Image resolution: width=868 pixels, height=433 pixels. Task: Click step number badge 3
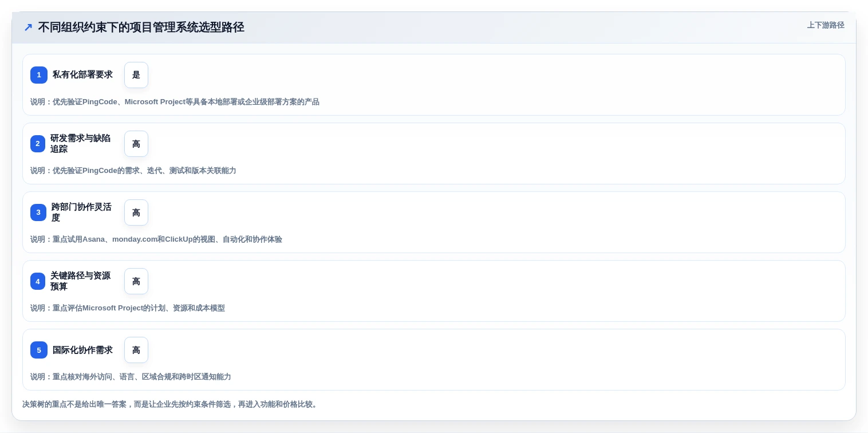(38, 212)
